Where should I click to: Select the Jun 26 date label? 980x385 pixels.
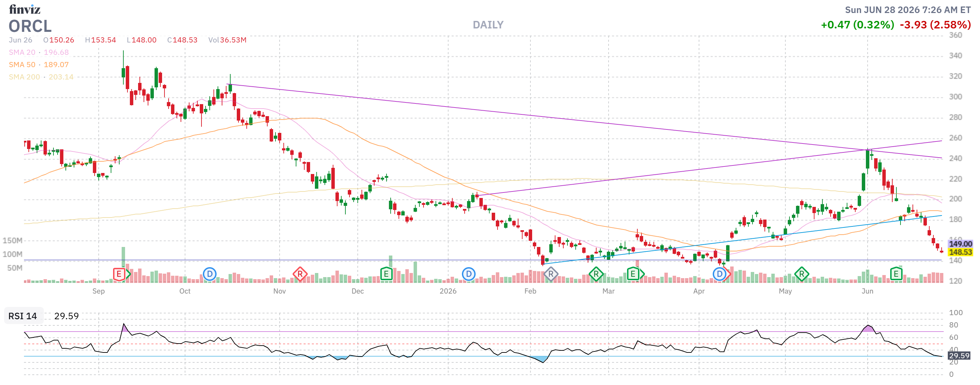21,40
